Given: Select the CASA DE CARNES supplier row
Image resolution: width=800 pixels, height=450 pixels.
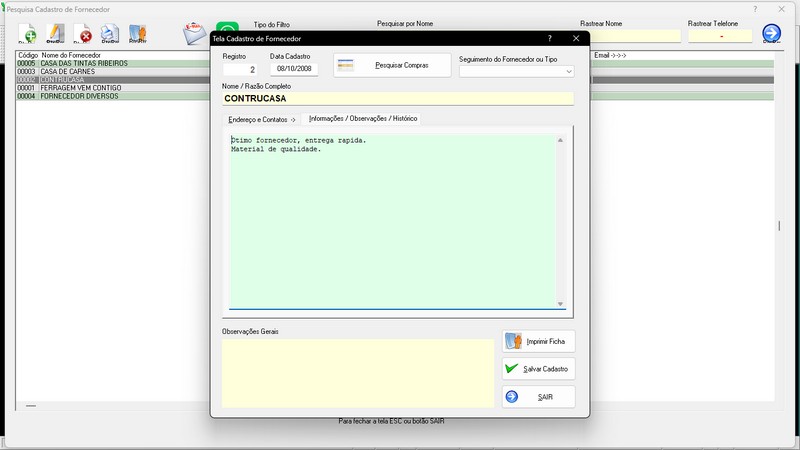Looking at the screenshot, I should [113, 71].
